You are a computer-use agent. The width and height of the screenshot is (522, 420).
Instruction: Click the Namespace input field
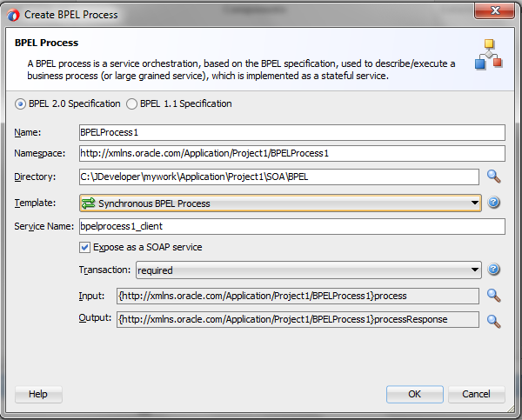tap(292, 153)
